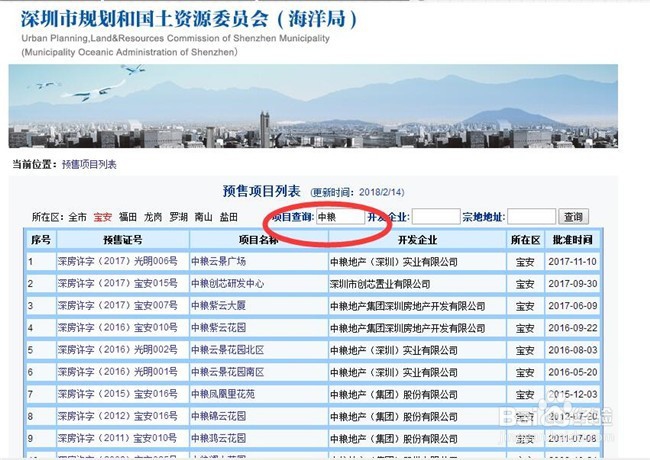Open project 中粮云景花园北区
This screenshot has width=650, height=460.
point(228,350)
